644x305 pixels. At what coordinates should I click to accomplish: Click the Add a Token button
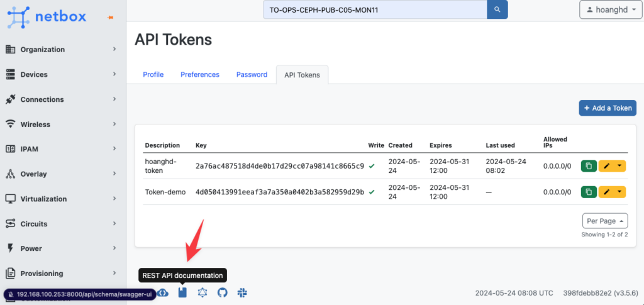point(608,108)
